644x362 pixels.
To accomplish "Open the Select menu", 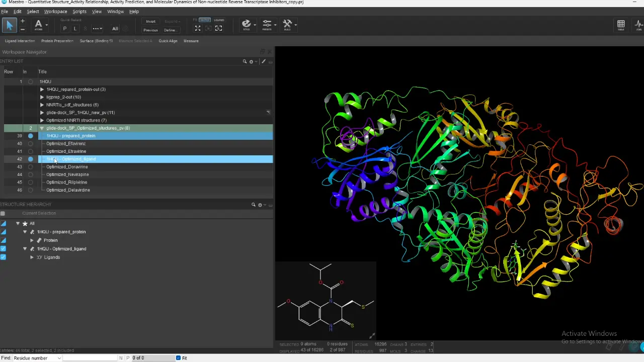I will 33,12.
